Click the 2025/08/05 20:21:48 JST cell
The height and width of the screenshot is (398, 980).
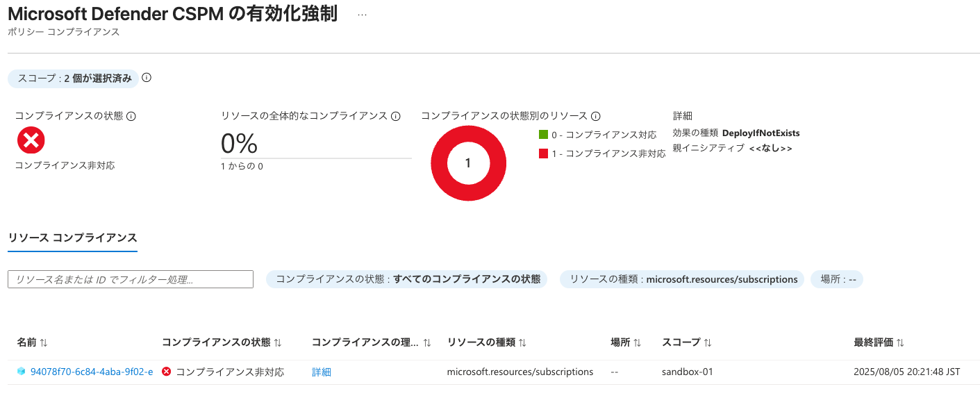(907, 372)
